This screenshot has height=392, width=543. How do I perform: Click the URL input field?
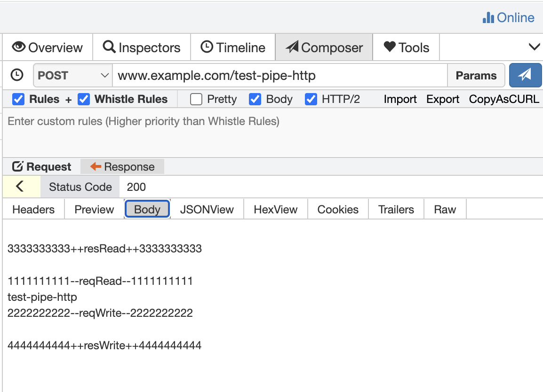[280, 75]
